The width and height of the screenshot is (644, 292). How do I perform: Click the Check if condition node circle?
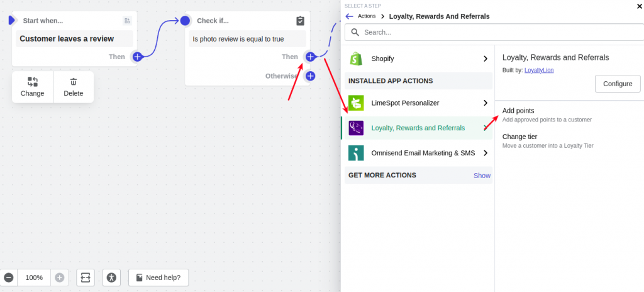186,20
